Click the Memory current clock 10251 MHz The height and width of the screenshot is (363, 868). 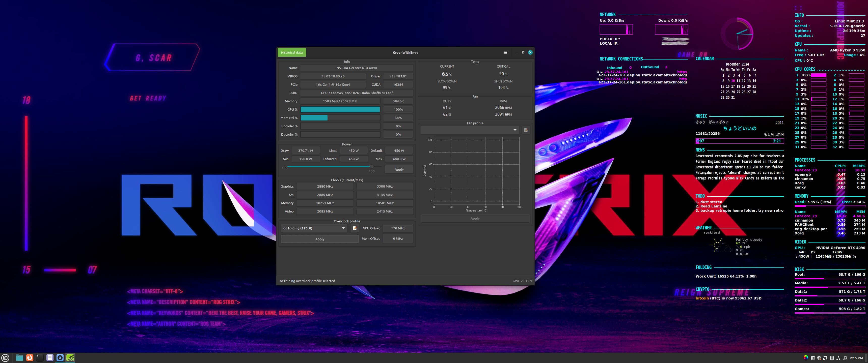coord(325,203)
